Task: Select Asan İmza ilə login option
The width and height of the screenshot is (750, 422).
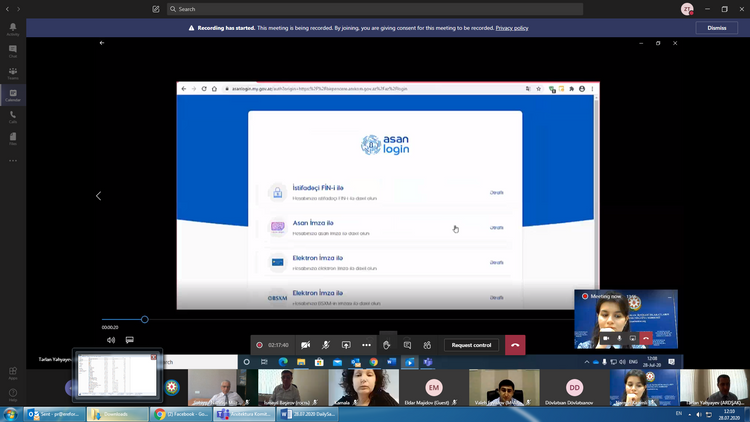Action: click(x=385, y=228)
